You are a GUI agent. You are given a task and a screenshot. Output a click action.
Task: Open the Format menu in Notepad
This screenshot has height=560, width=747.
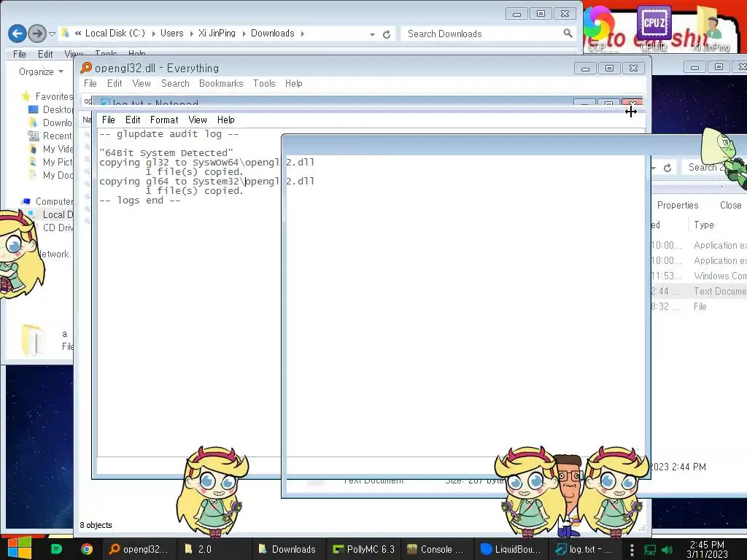[164, 120]
